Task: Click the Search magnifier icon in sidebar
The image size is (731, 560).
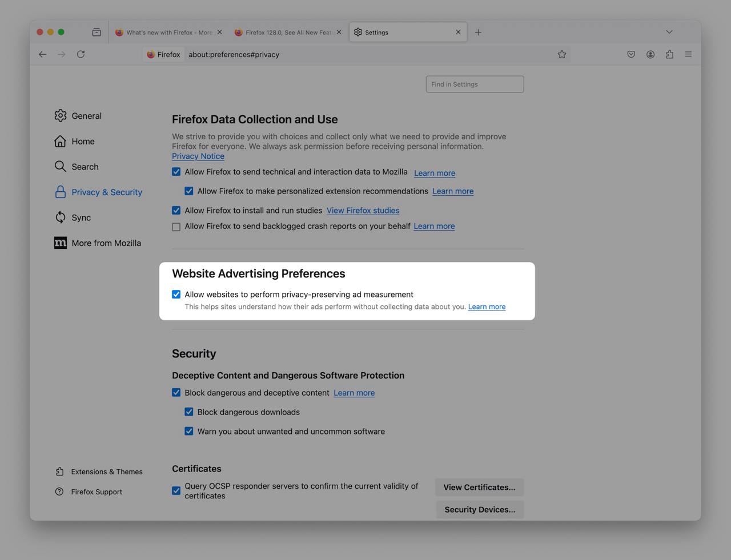Action: tap(61, 166)
